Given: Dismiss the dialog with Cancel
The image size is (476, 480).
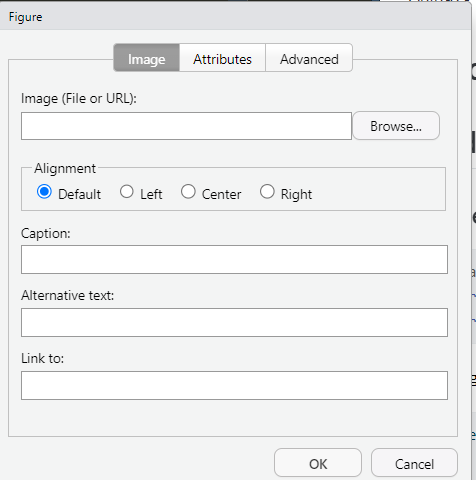Looking at the screenshot, I should click(x=414, y=463).
